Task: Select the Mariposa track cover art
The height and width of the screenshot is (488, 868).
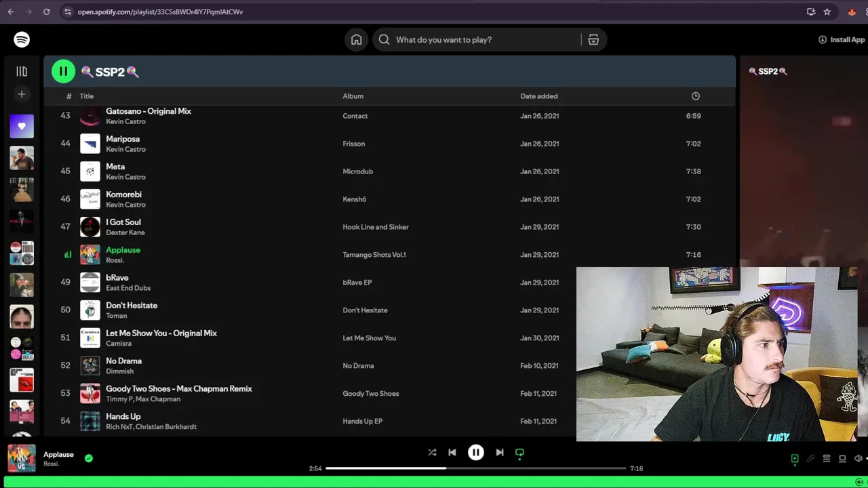Action: 90,144
